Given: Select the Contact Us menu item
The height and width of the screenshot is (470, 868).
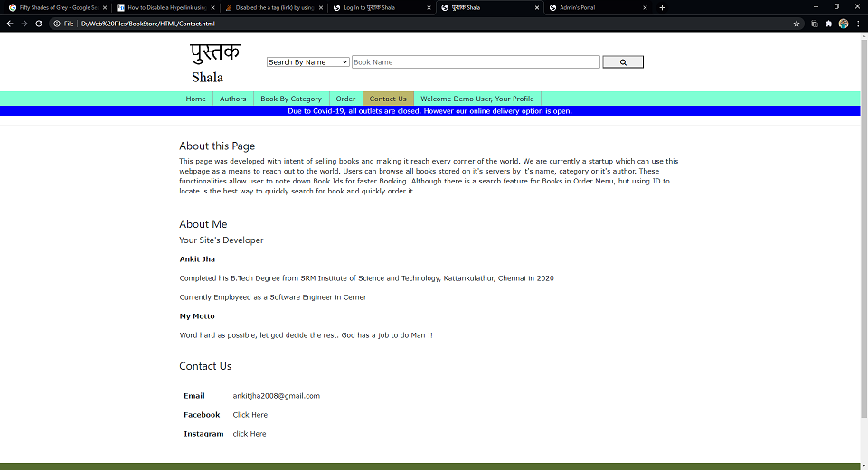Looking at the screenshot, I should pos(388,99).
